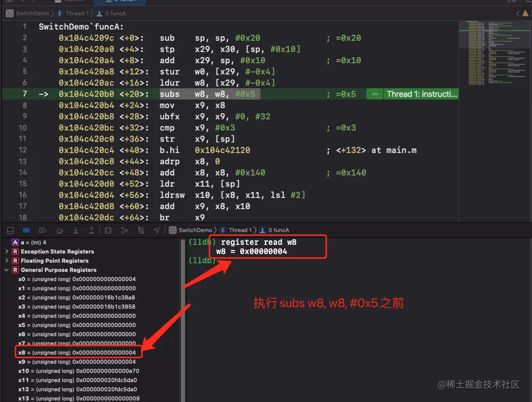The height and width of the screenshot is (402, 532).
Task: Click the SwitchDemo`funcA: header line
Action: tap(81, 27)
